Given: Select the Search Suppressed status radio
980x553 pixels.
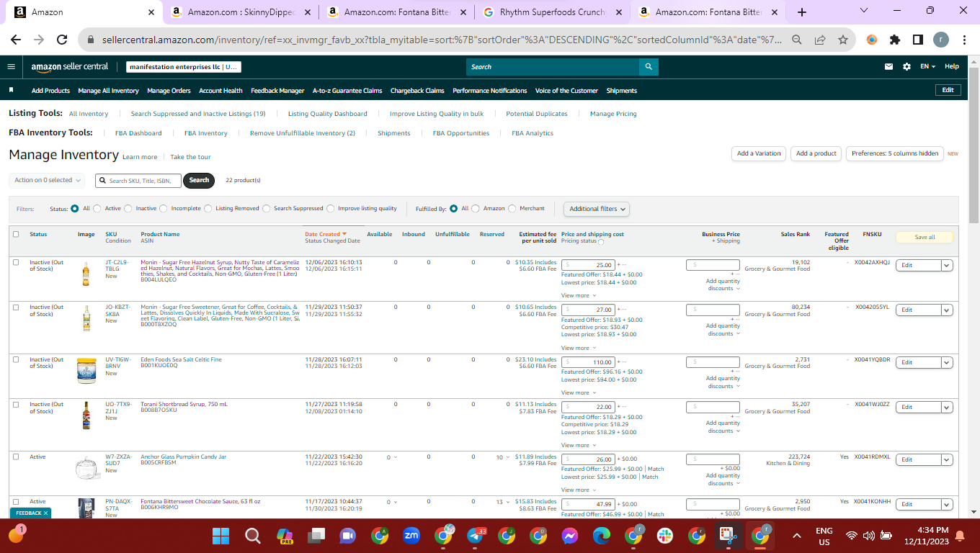Looking at the screenshot, I should pyautogui.click(x=267, y=209).
